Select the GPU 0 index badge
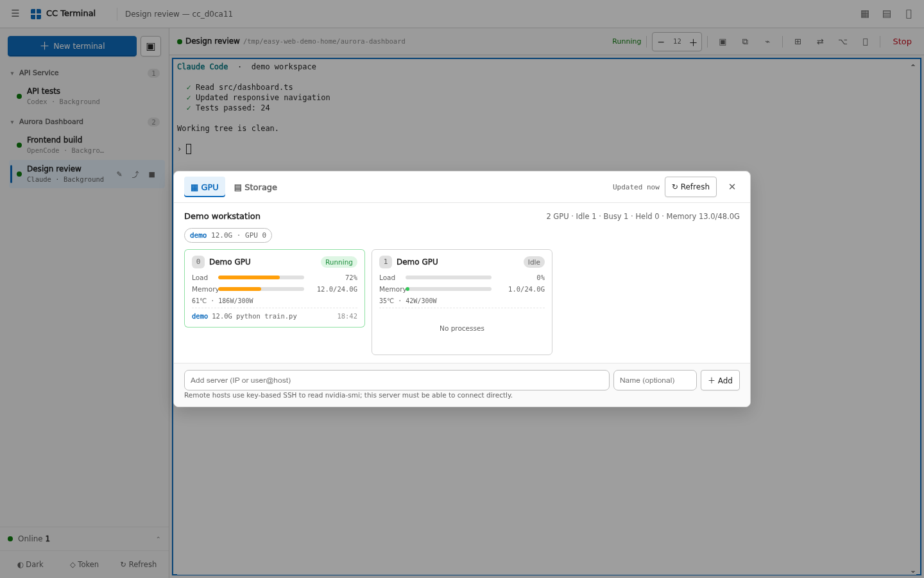The image size is (924, 578). (198, 262)
